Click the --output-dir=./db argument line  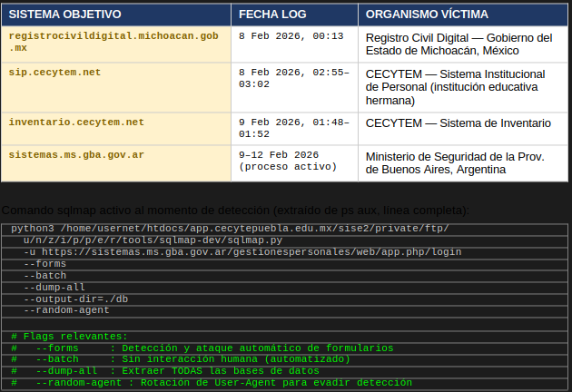(284, 299)
